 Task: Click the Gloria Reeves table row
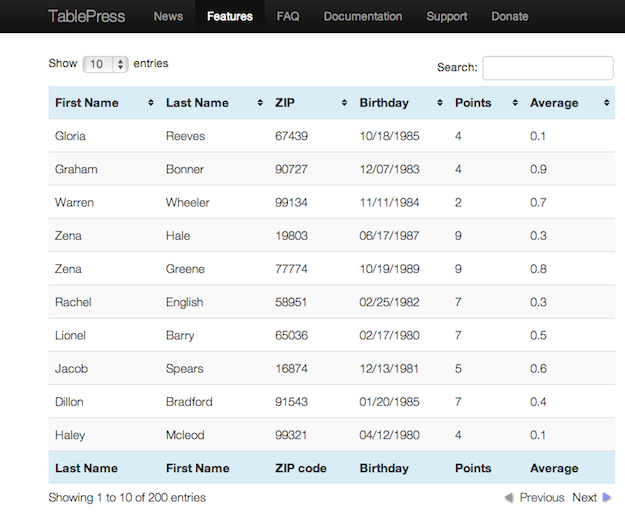pos(331,136)
